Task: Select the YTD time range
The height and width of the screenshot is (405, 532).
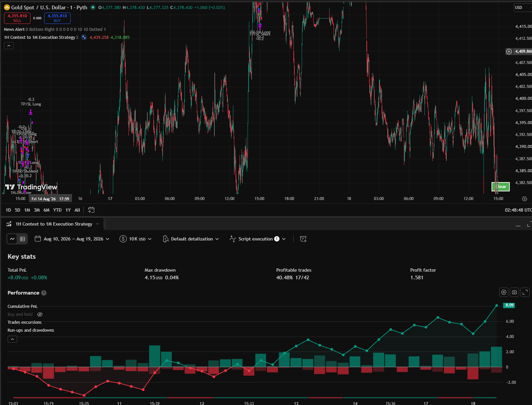Action: (57, 210)
